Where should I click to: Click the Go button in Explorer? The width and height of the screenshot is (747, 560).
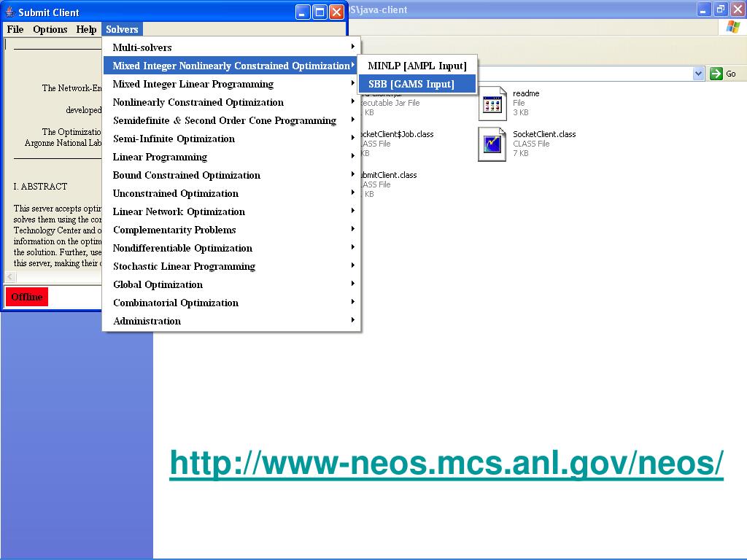(724, 74)
